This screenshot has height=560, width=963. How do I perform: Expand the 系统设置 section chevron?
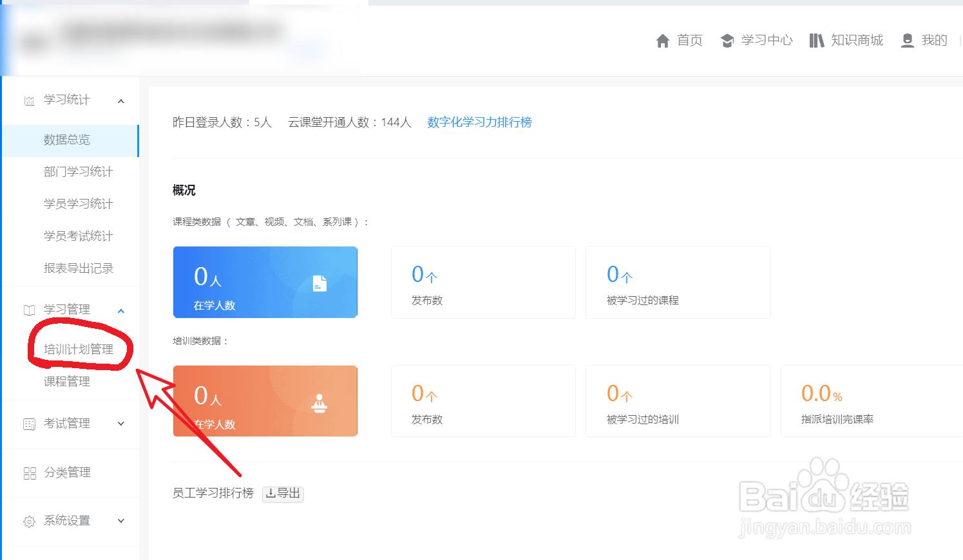coord(121,521)
